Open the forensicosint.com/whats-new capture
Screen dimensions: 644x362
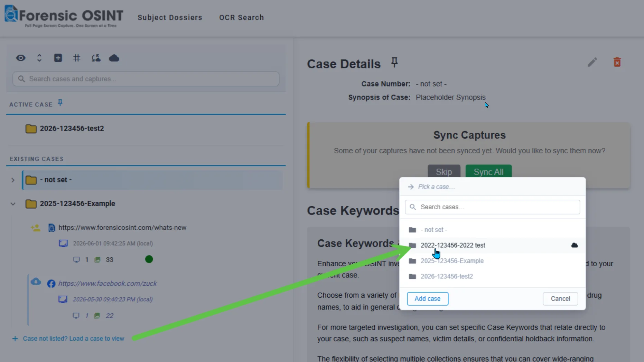point(122,228)
